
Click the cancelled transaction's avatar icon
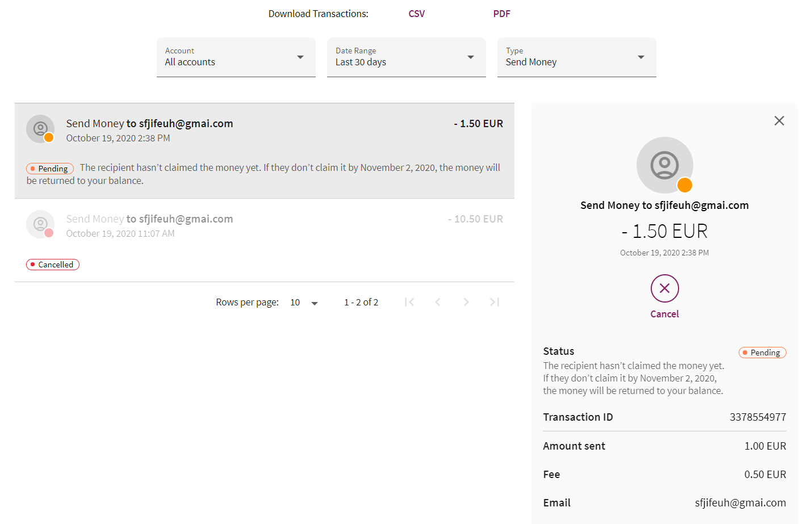click(x=40, y=224)
